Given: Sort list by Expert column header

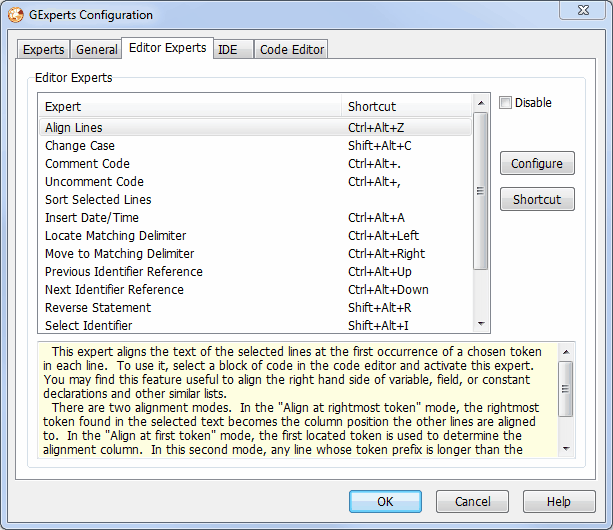Looking at the screenshot, I should click(x=190, y=107).
